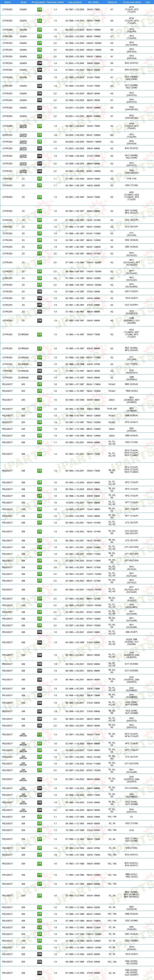Click petrol icon in Peugeot 205 180A (XU5J) row
This screenshot has height=980, width=154.
[40, 391]
